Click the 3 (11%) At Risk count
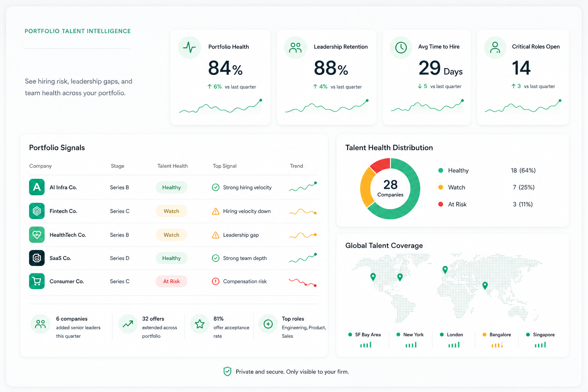This screenshot has width=588, height=392. click(x=523, y=204)
